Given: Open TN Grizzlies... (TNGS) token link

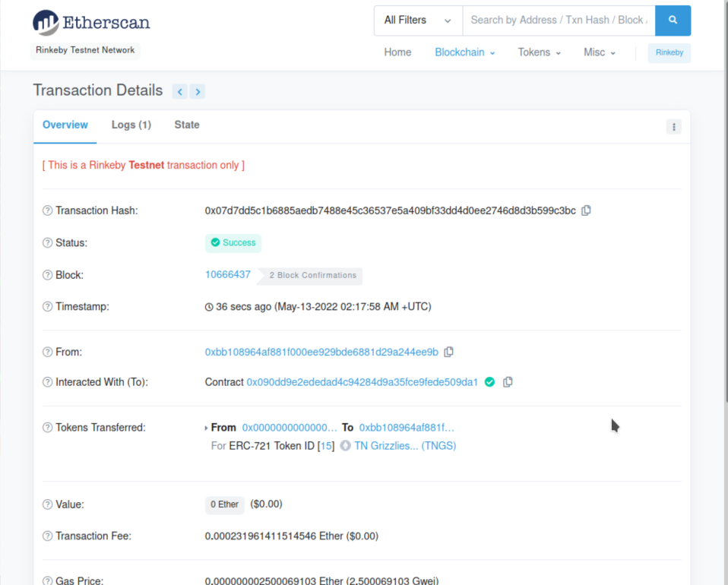Looking at the screenshot, I should coord(405,446).
